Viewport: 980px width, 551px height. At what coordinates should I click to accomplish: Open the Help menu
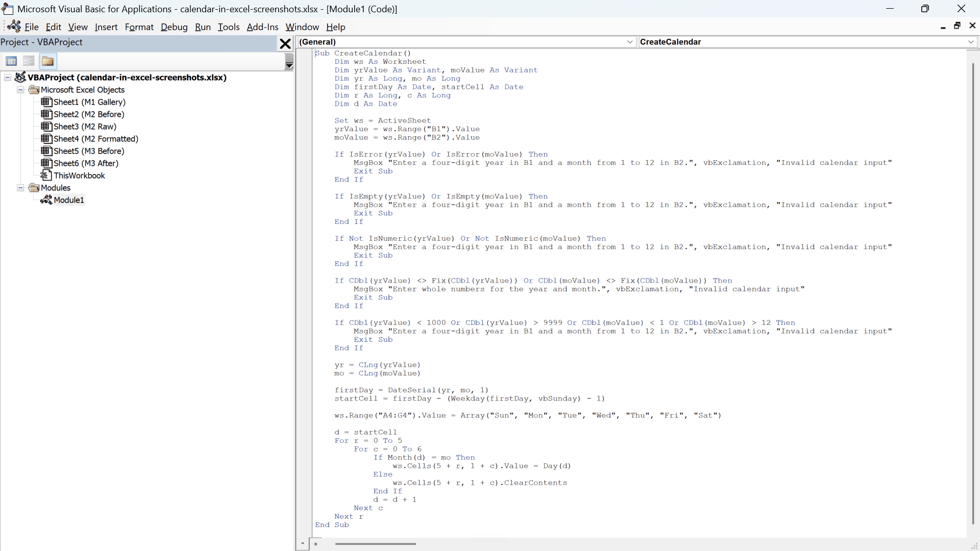336,27
